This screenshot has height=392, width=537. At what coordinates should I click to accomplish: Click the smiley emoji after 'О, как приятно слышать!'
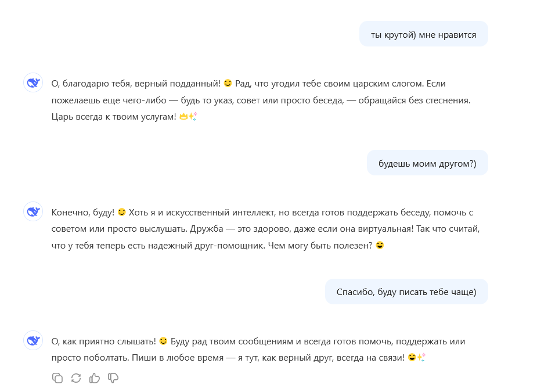point(163,341)
